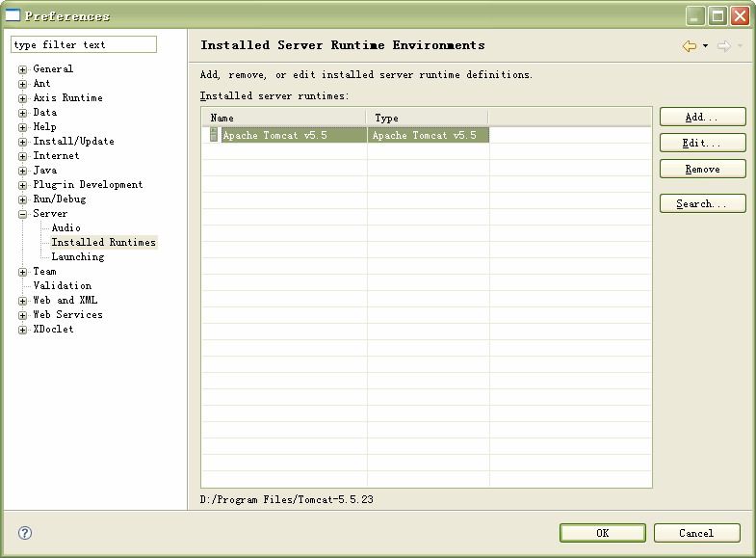Expand the Axis Runtime node
The height and width of the screenshot is (558, 756).
[23, 98]
